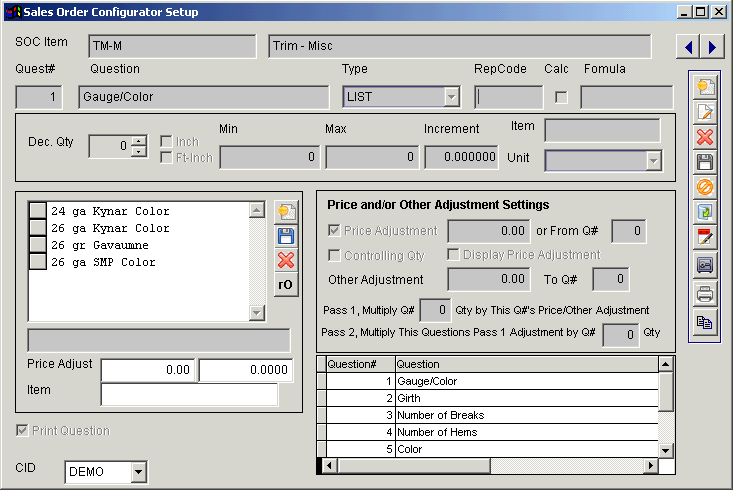Click the orange cancel circle icon
This screenshot has height=490, width=733.
point(705,187)
